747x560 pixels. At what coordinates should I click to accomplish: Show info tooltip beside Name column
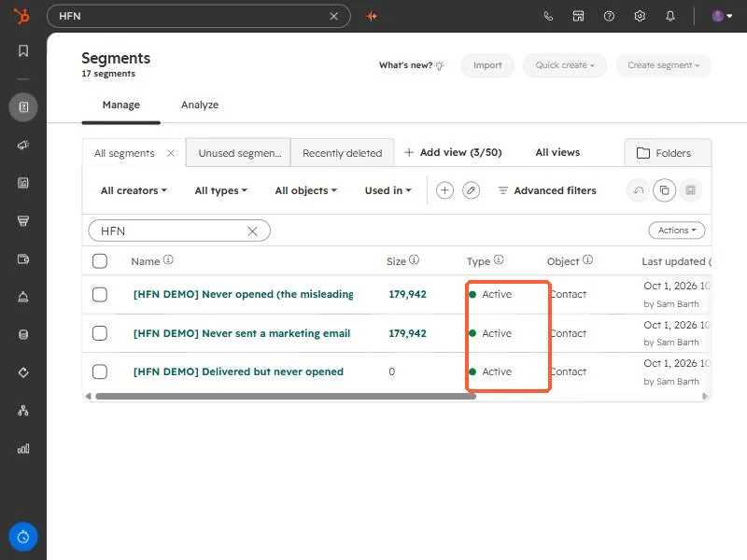[168, 260]
